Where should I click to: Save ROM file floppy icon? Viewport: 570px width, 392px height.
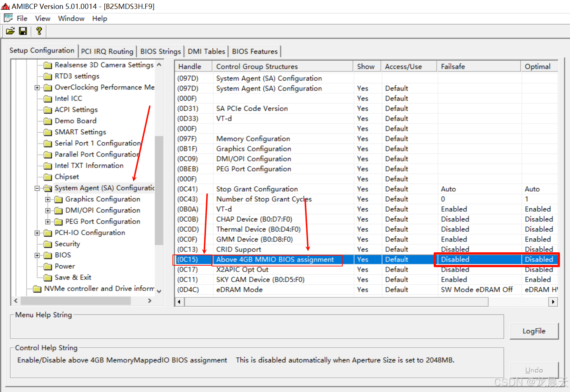tap(23, 31)
